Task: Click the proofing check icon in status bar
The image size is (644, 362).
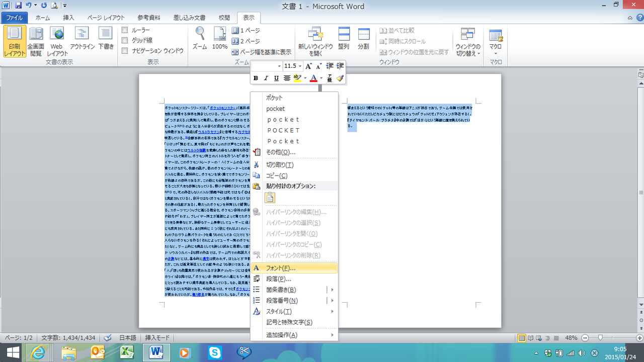Action: 108,338
